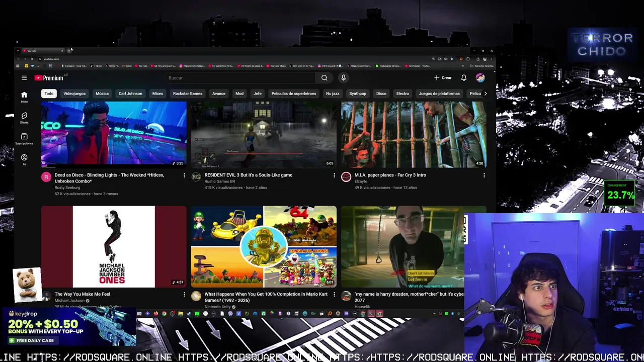
Task: Open the Resident Evil 3 gameplay thumbnail
Action: point(264,134)
